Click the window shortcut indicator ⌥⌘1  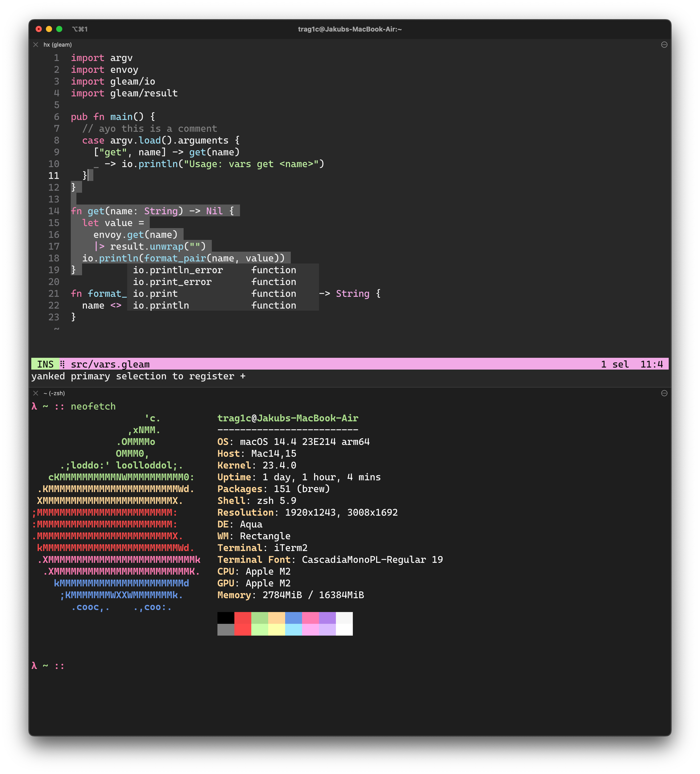pyautogui.click(x=80, y=29)
